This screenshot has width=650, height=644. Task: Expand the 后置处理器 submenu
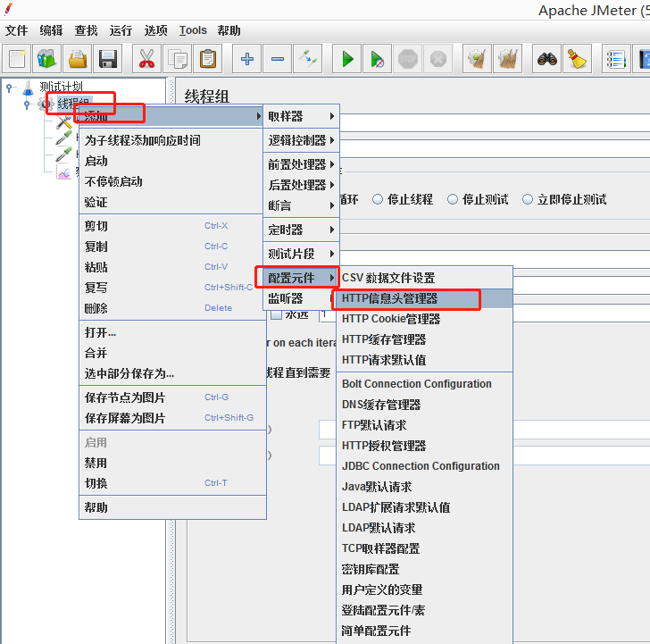[302, 185]
